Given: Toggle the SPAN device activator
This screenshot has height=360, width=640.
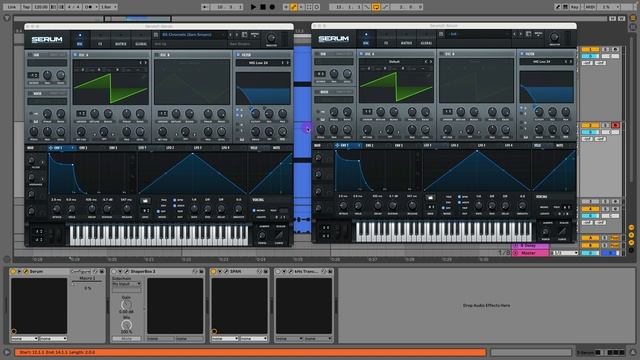Looking at the screenshot, I should click(x=213, y=271).
